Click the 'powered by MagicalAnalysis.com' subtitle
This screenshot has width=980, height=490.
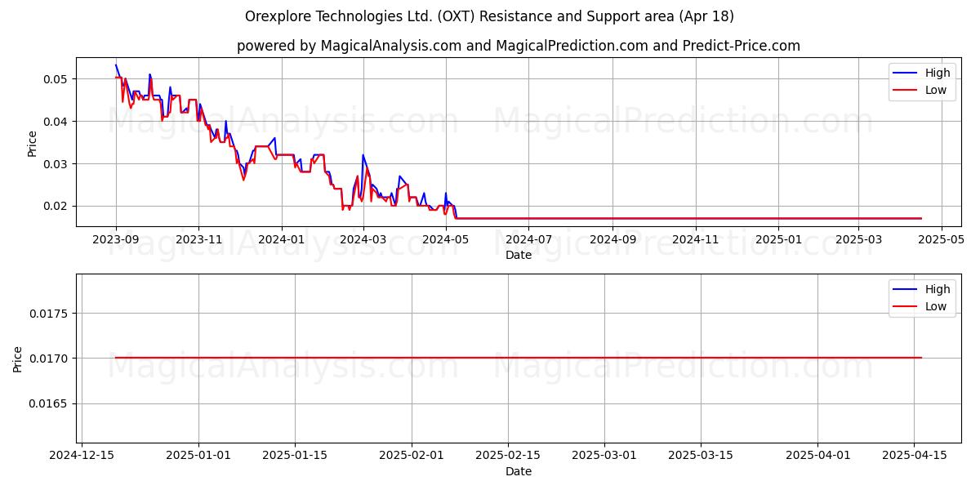519,46
